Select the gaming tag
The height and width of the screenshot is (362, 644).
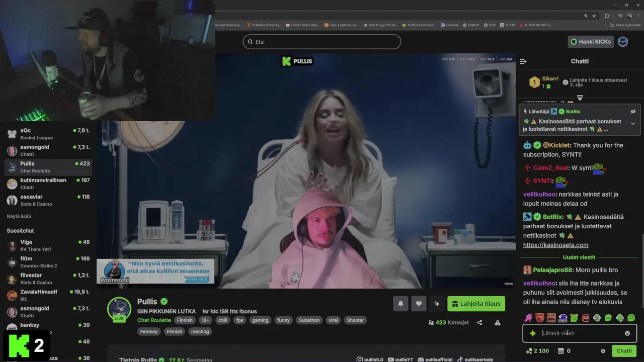pyautogui.click(x=260, y=320)
